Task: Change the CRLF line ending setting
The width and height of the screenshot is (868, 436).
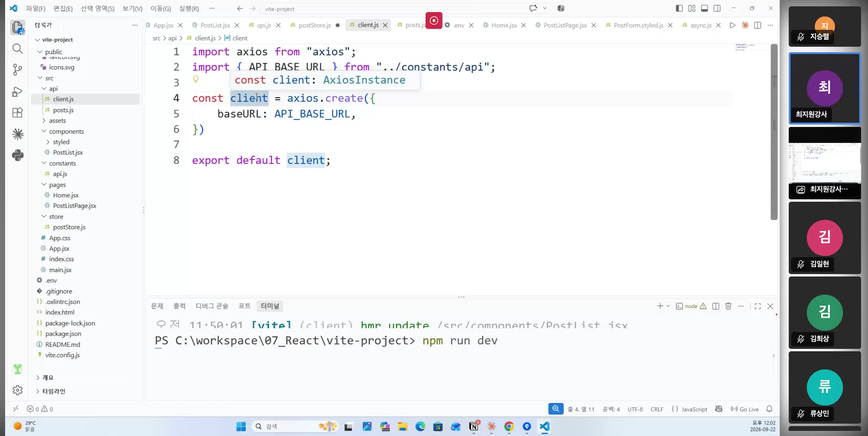Action: [657, 409]
